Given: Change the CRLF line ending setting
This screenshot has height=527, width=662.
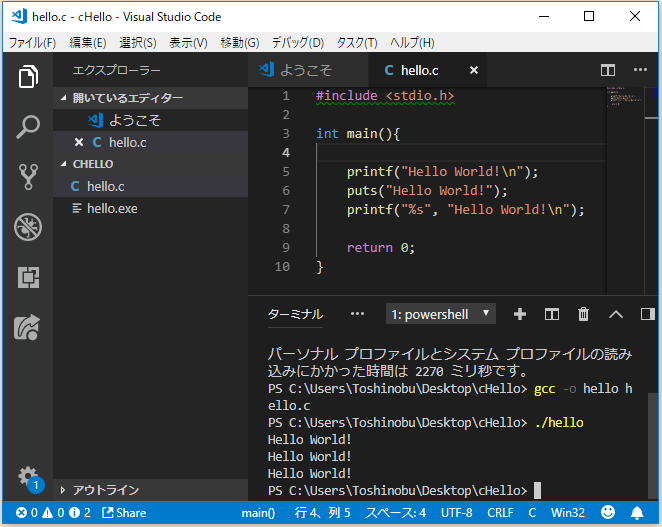Looking at the screenshot, I should (x=500, y=513).
